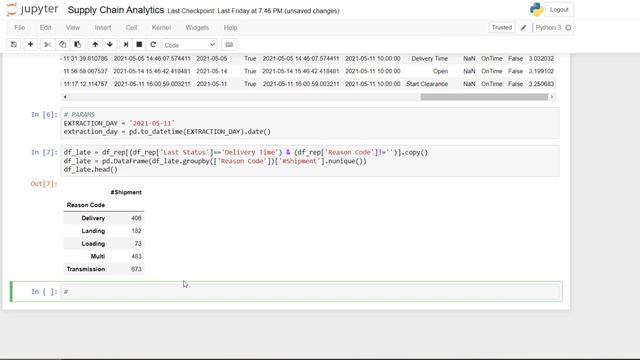640x360 pixels.
Task: Click the Start Clearance cell
Action: coord(427,84)
